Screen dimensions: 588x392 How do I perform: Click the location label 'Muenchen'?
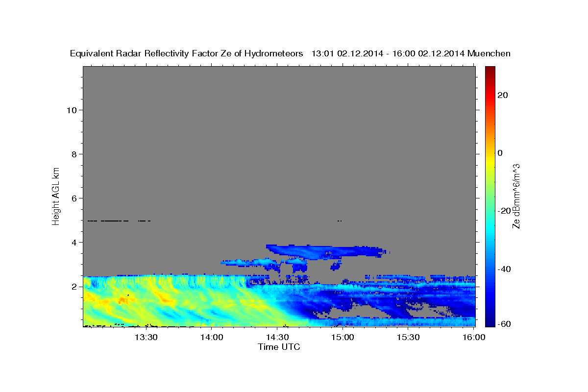pos(489,54)
